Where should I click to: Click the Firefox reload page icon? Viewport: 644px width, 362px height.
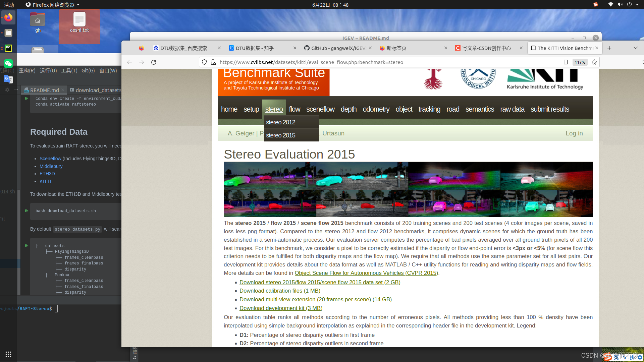point(154,62)
